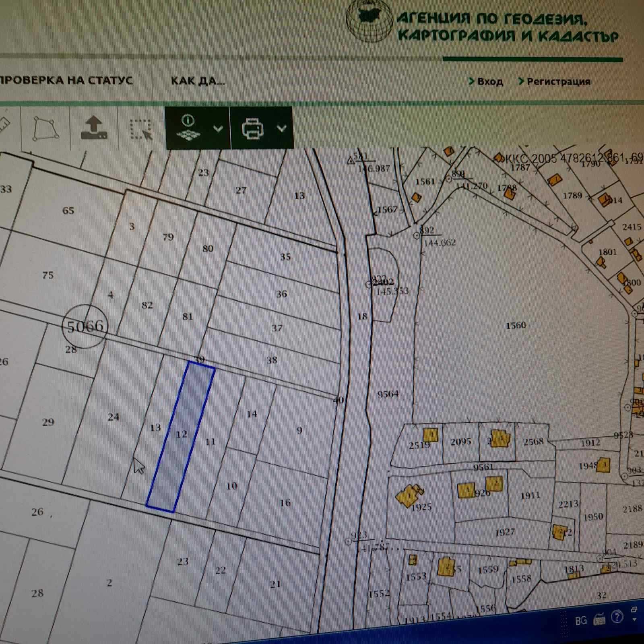
Task: Activate the rectangle selection tool
Action: click(x=141, y=129)
